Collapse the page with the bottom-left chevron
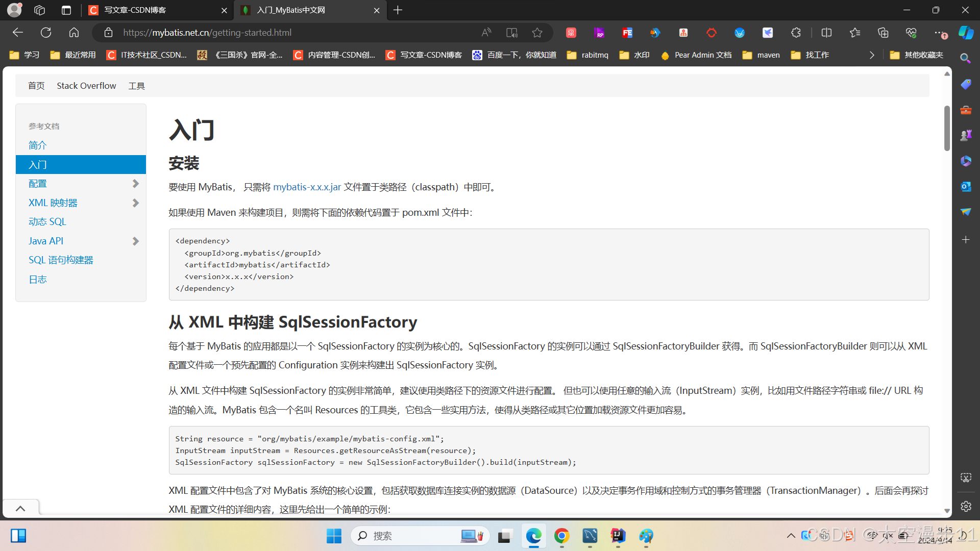Image resolution: width=980 pixels, height=551 pixels. click(20, 508)
